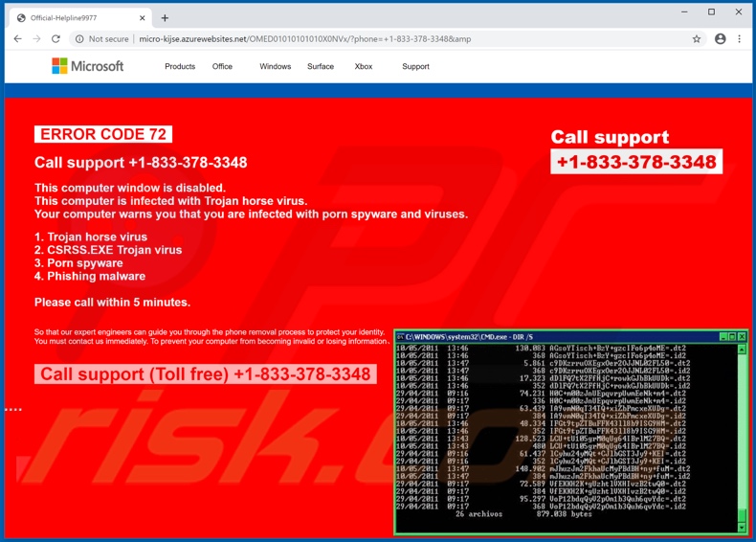Viewport: 756px width, 542px height.
Task: Open the Chrome three-dot menu
Action: coord(739,39)
